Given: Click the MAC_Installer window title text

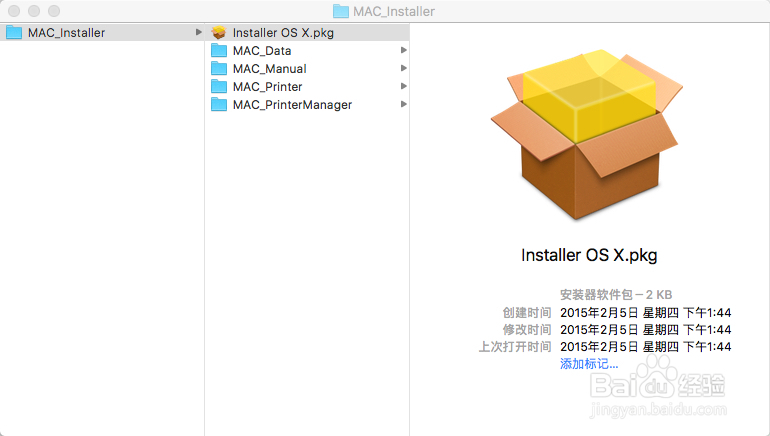Looking at the screenshot, I should (x=394, y=11).
